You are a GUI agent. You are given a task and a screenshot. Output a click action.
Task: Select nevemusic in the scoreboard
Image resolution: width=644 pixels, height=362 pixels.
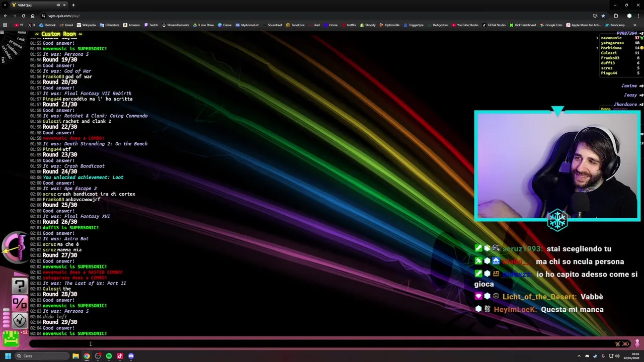[611, 38]
